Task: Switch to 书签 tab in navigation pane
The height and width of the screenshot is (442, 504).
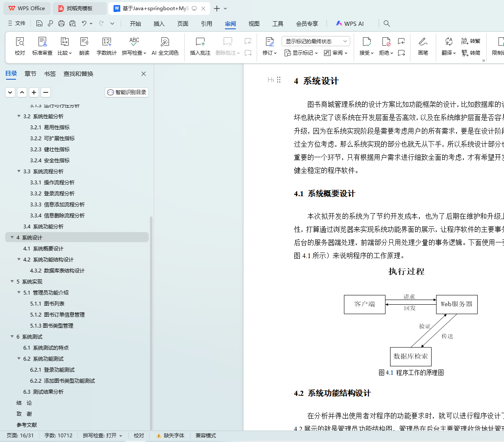Action: [50, 74]
